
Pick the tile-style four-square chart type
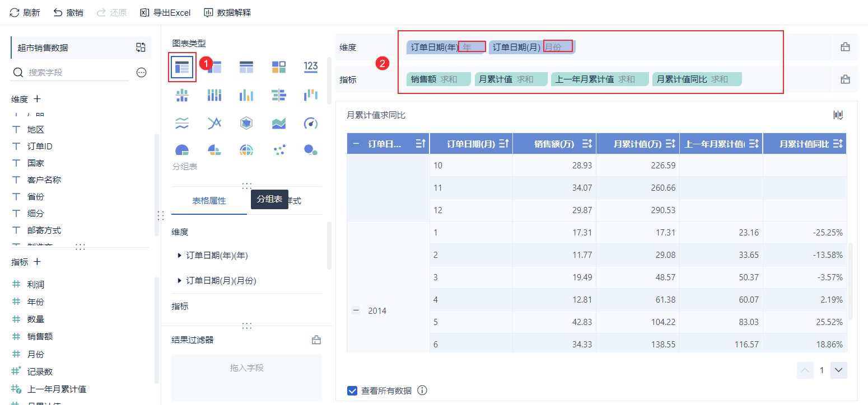click(x=279, y=67)
